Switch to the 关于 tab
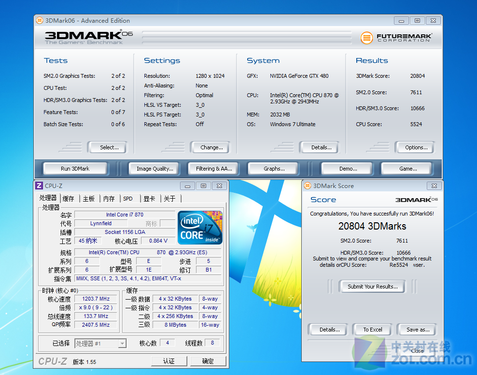Image resolution: width=477 pixels, height=375 pixels. click(x=170, y=199)
